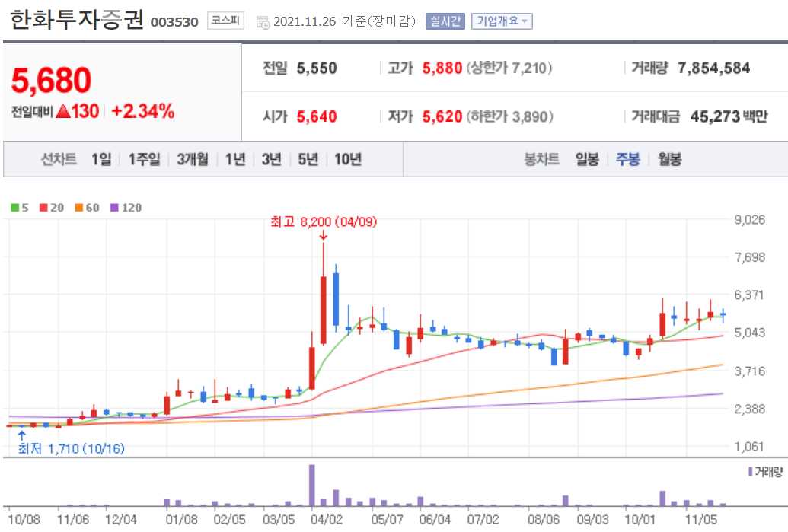Click the 코스피 market badge
This screenshot has width=788, height=532.
(x=225, y=21)
